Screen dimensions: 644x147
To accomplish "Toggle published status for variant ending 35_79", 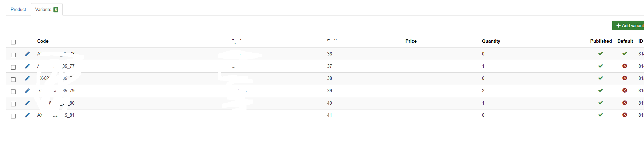I will (601, 91).
